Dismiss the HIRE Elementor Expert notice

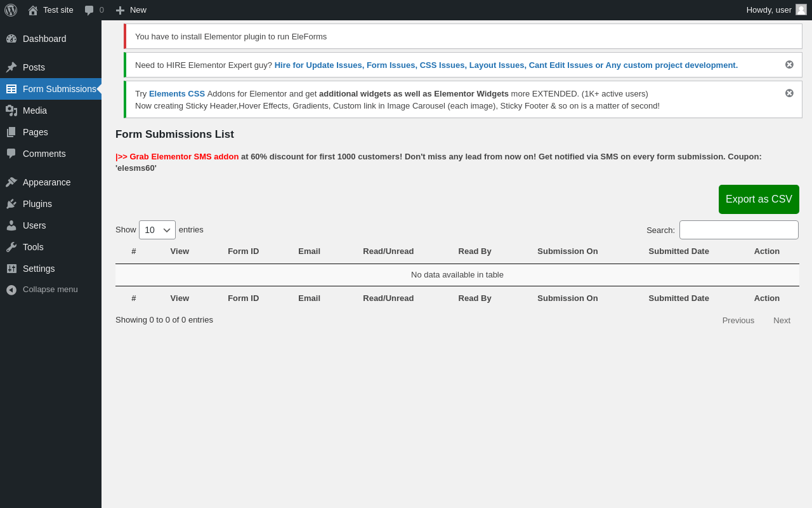tap(789, 65)
